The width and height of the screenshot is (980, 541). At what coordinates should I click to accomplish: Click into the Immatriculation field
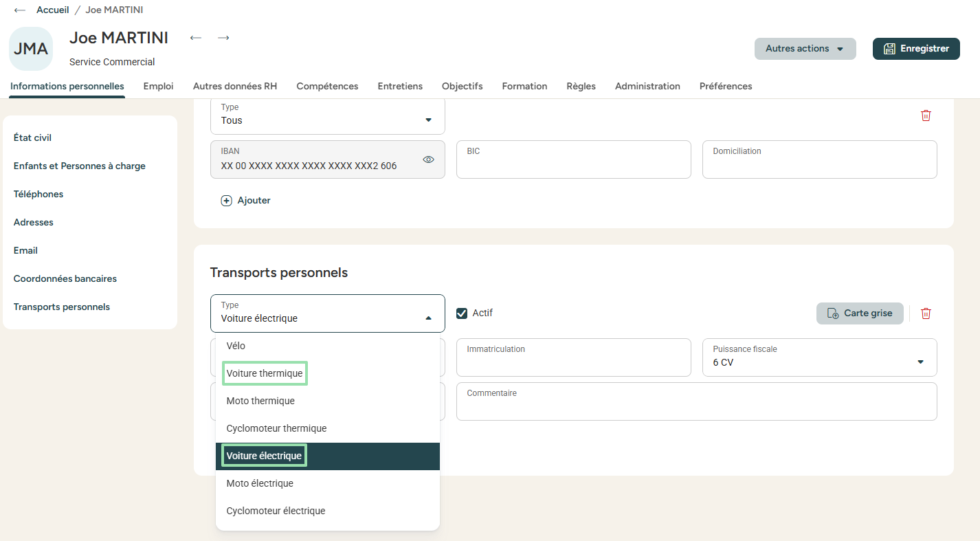click(x=573, y=362)
